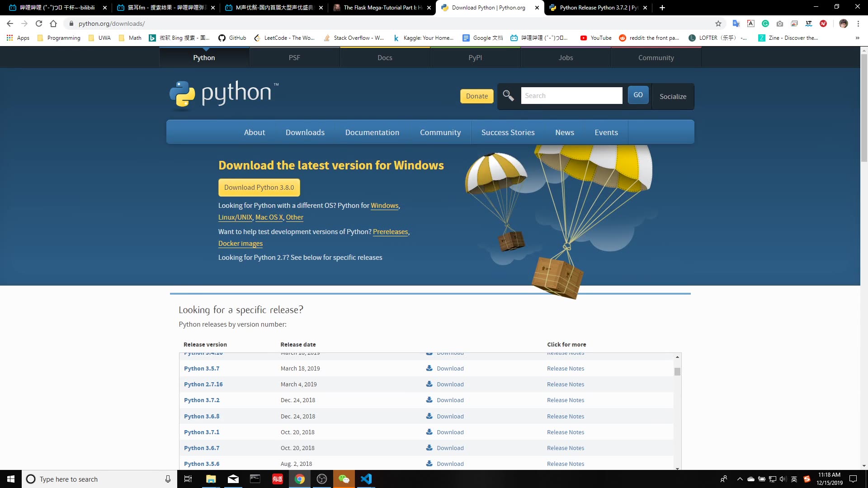The width and height of the screenshot is (868, 488).
Task: Show hidden system tray icons
Action: pos(740,479)
